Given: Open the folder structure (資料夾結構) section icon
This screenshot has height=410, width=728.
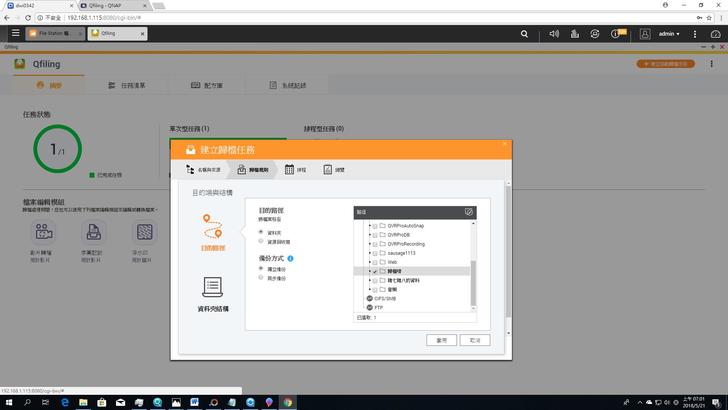Looking at the screenshot, I should point(211,288).
